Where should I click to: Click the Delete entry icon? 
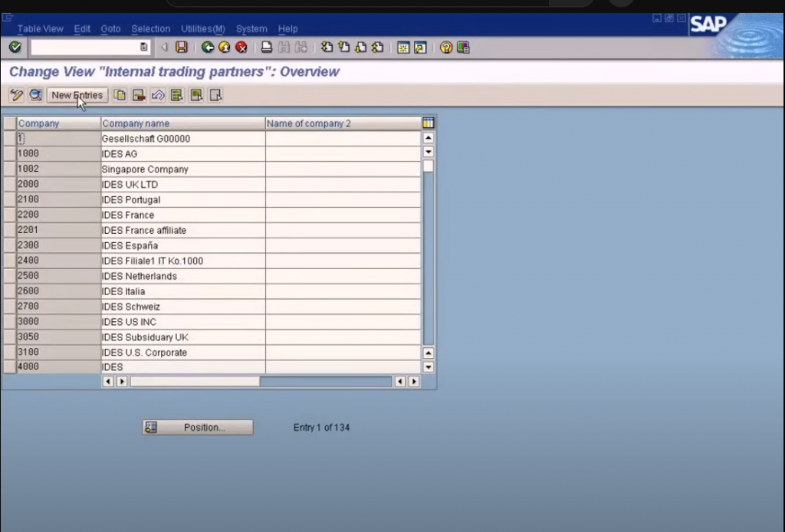pos(139,95)
